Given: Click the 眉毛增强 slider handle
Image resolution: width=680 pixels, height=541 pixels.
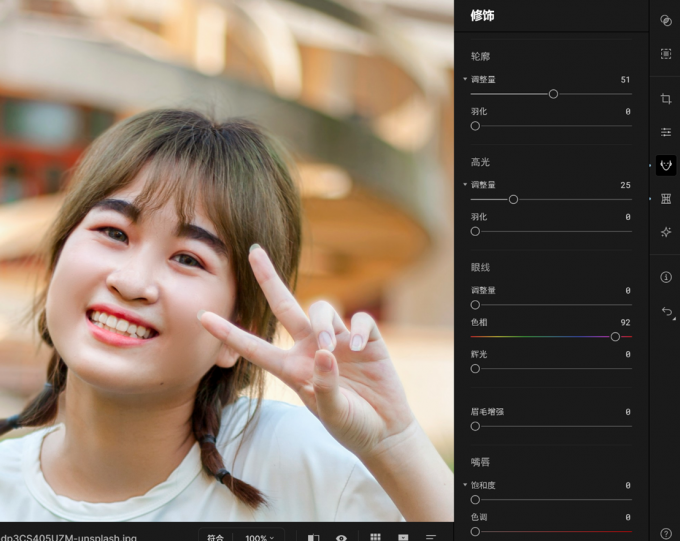Looking at the screenshot, I should point(475,426).
